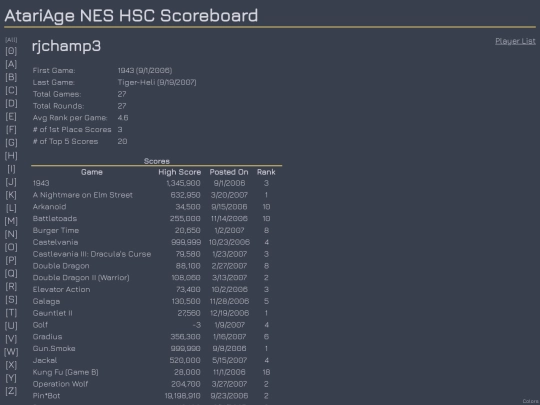Screen dimensions: 540x405
Task: Filter players by letter [P]
Action: (11, 260)
